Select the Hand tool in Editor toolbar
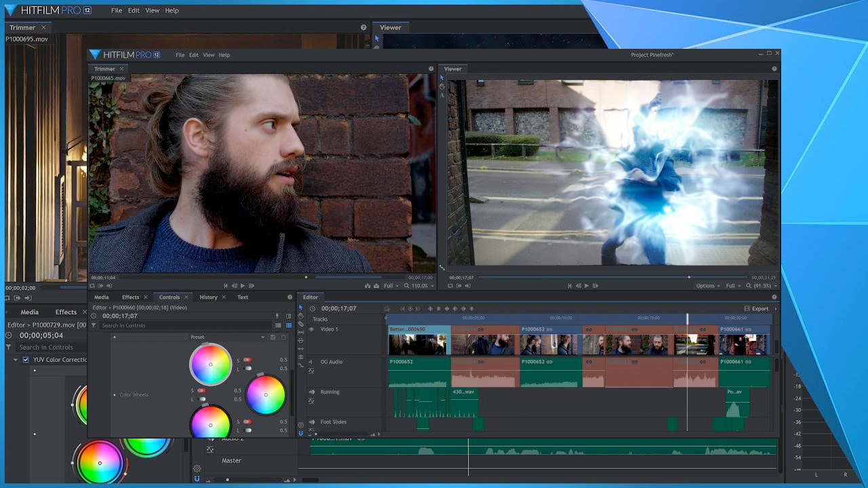Image resolution: width=868 pixels, height=488 pixels. tap(300, 316)
